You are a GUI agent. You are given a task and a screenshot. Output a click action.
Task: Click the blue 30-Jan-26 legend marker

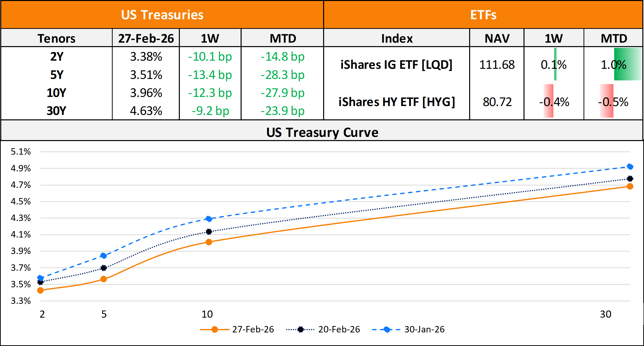387,329
